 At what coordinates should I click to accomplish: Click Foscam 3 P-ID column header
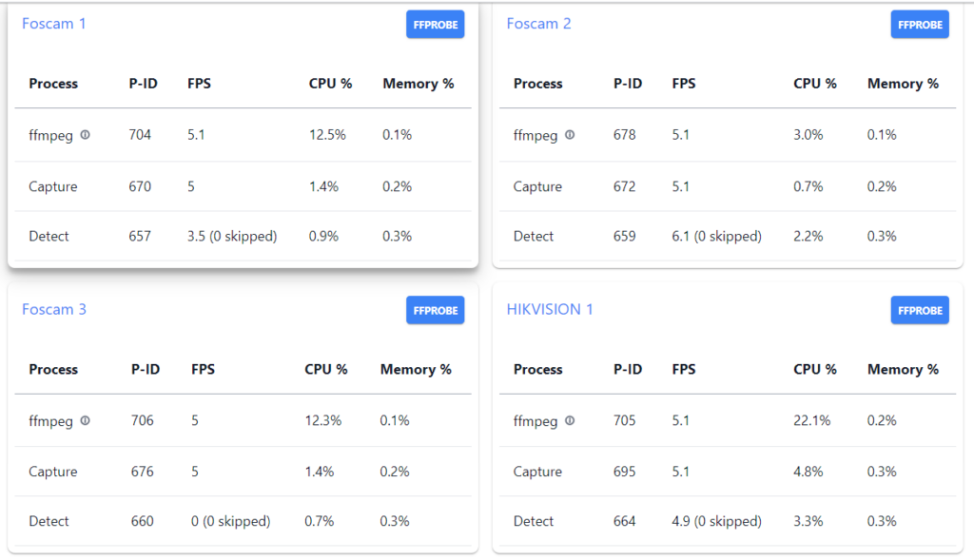[x=146, y=369]
